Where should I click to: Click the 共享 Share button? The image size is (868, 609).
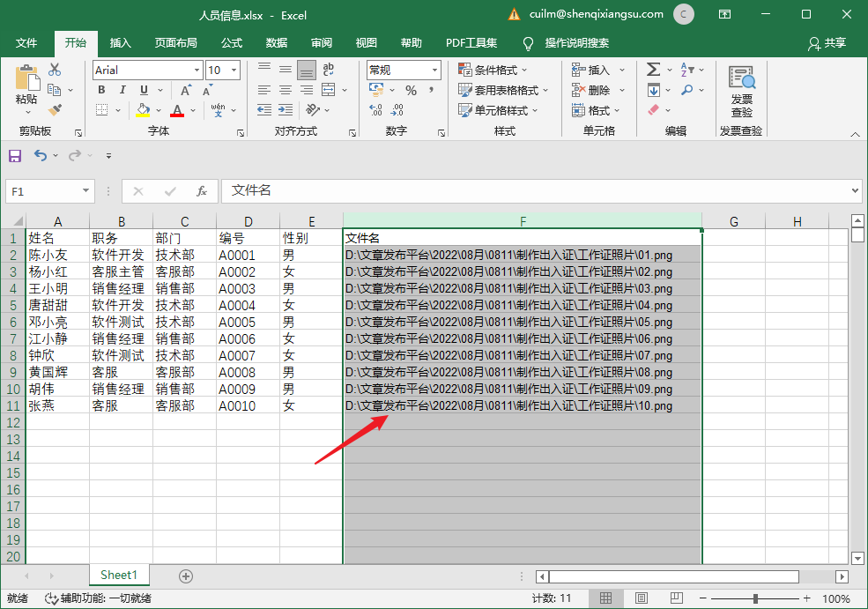click(x=827, y=43)
